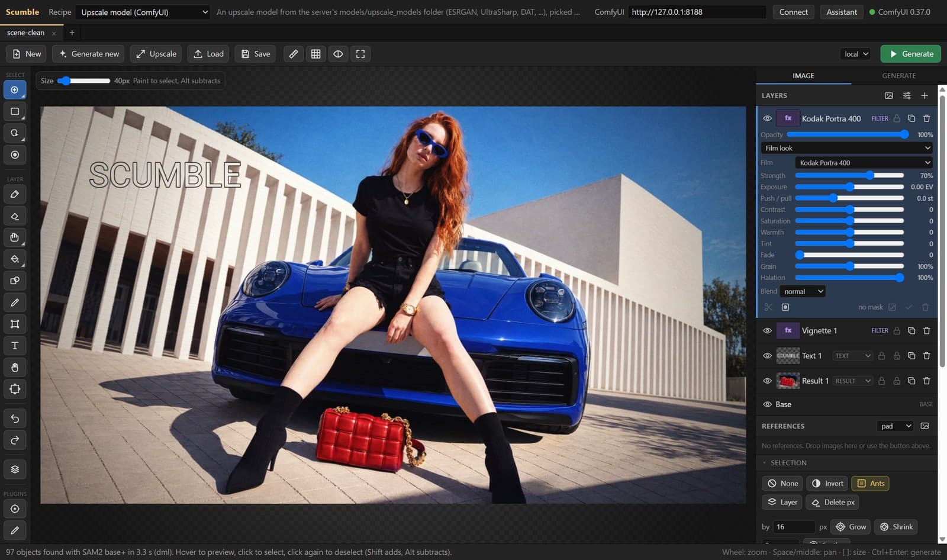The image size is (947, 560).
Task: Toggle the Ants selection outline
Action: coord(870,484)
